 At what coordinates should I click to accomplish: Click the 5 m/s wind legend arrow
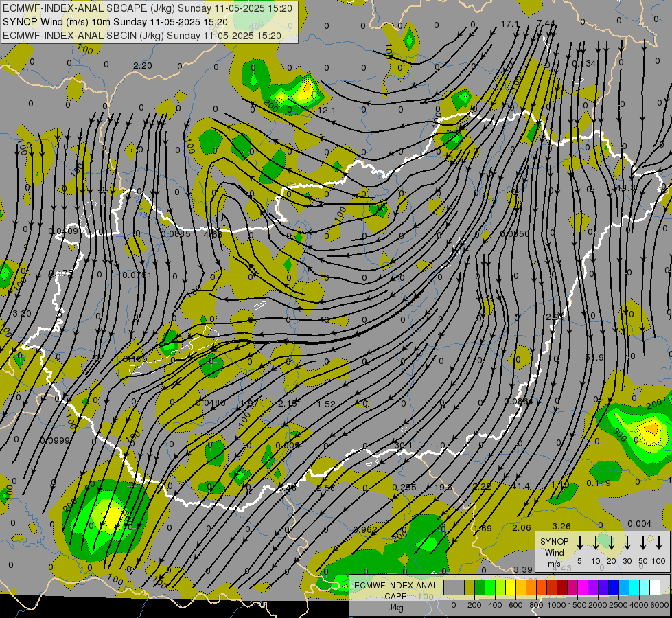point(579,543)
